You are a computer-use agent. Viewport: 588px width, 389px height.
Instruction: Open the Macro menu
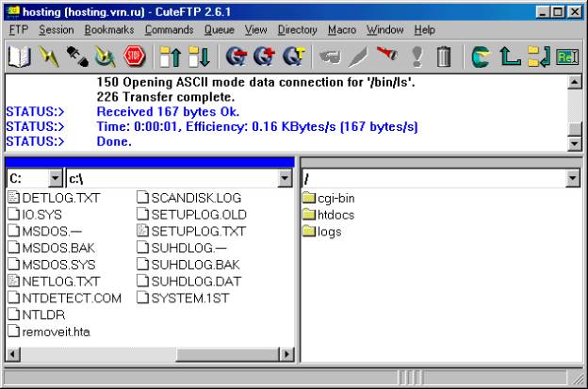[342, 29]
